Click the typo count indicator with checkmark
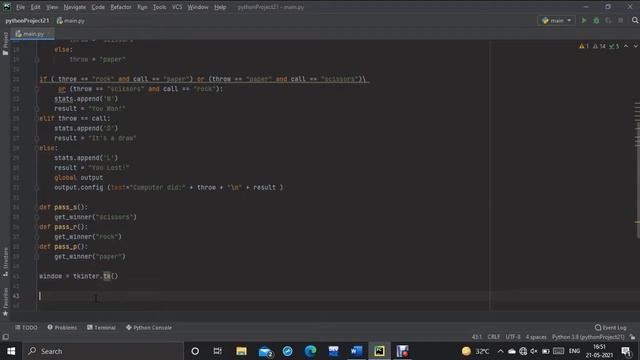This screenshot has width=640, height=360. [x=614, y=46]
